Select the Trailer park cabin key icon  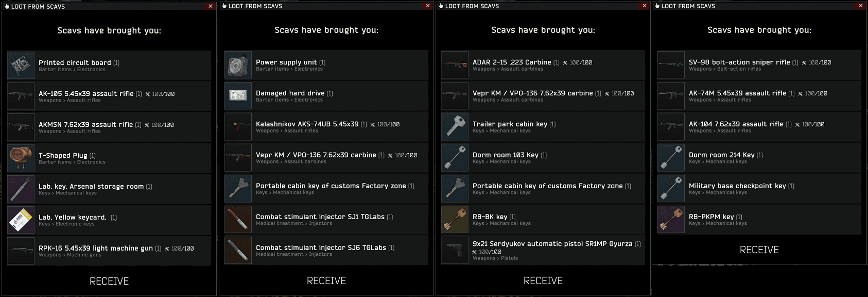pos(455,127)
